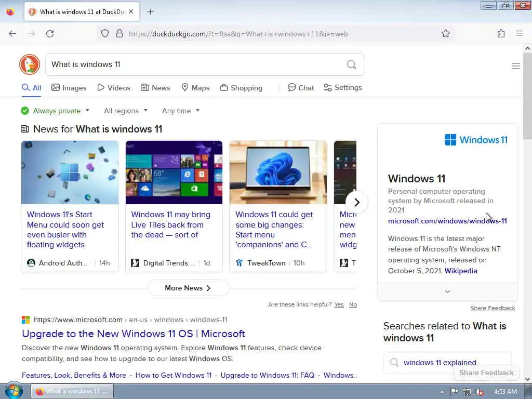This screenshot has width=532, height=399.
Task: Click the Firefox icon at tab bar left
Action: [10, 11]
